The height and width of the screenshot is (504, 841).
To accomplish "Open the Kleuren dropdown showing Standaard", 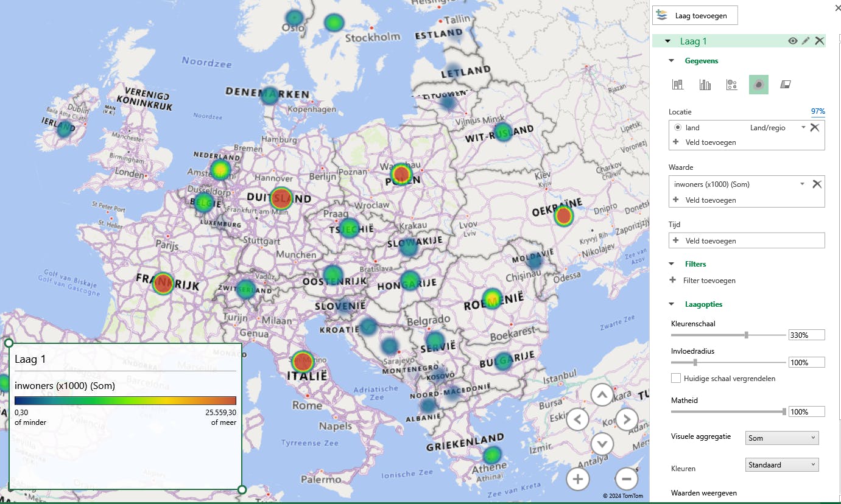I will [x=782, y=464].
